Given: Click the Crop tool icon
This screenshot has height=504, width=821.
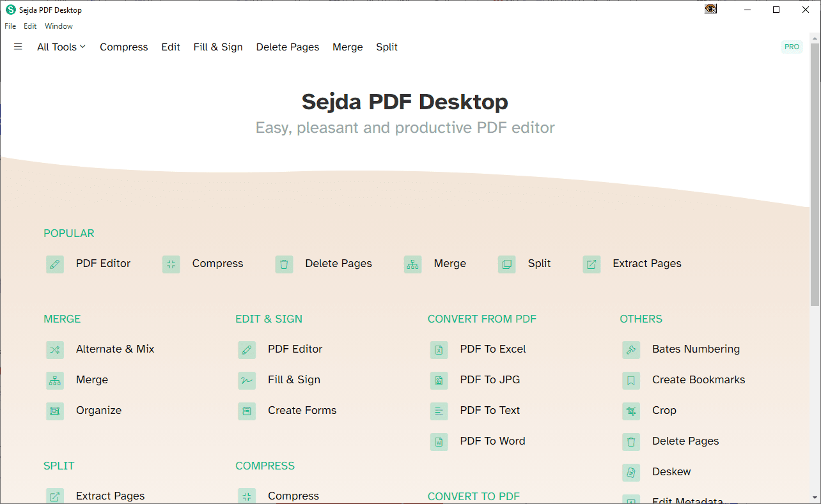Looking at the screenshot, I should (x=631, y=411).
